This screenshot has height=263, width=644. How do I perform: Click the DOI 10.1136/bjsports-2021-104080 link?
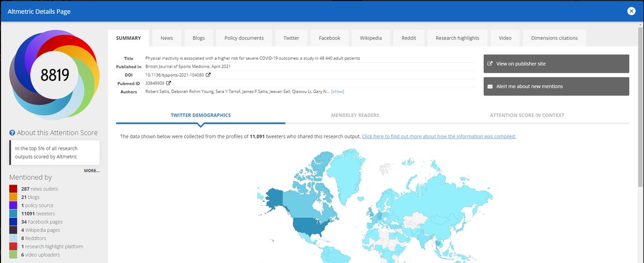174,75
